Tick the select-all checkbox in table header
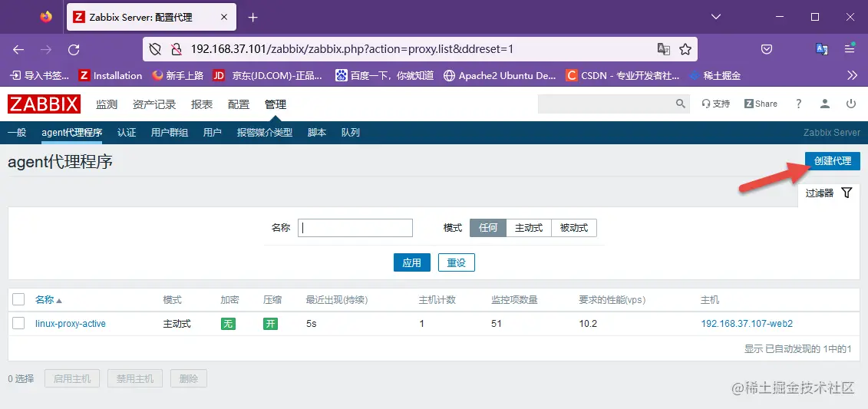The image size is (868, 409). (19, 299)
